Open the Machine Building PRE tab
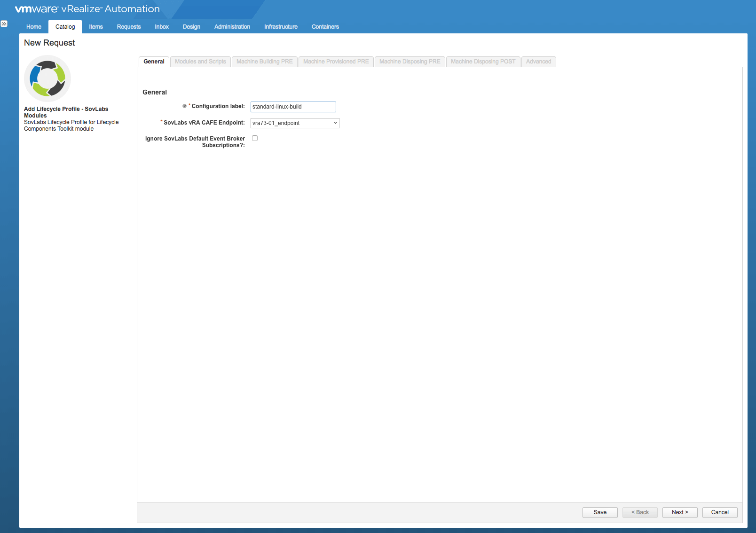Screen dimensions: 756x533 [x=264, y=62]
